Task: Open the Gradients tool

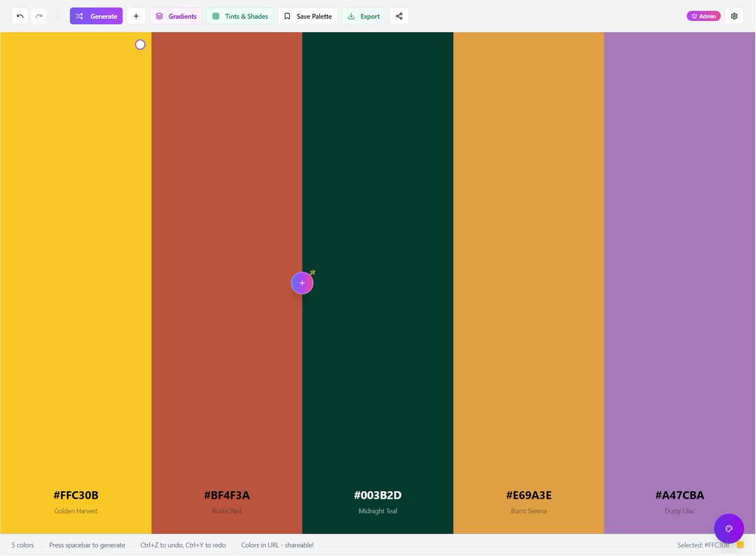Action: (176, 16)
